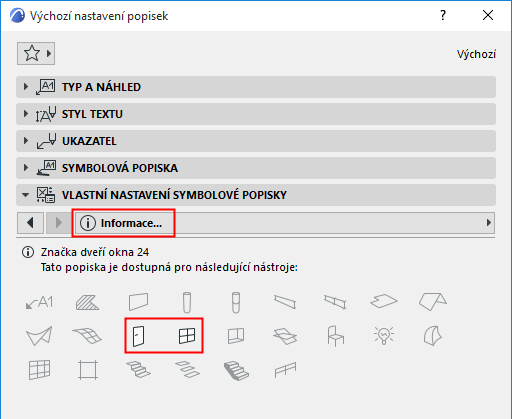
Task: Click the Object (chair) tool icon
Action: 335,336
